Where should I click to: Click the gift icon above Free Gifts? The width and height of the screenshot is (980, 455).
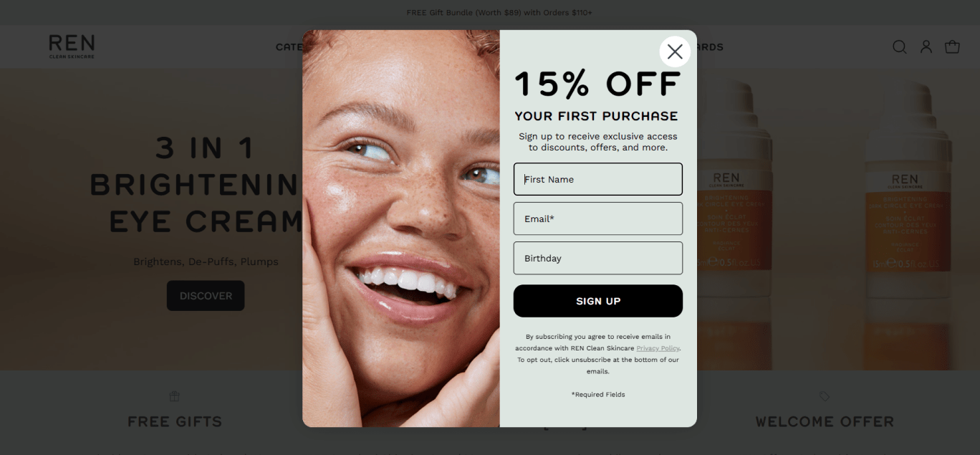(174, 396)
